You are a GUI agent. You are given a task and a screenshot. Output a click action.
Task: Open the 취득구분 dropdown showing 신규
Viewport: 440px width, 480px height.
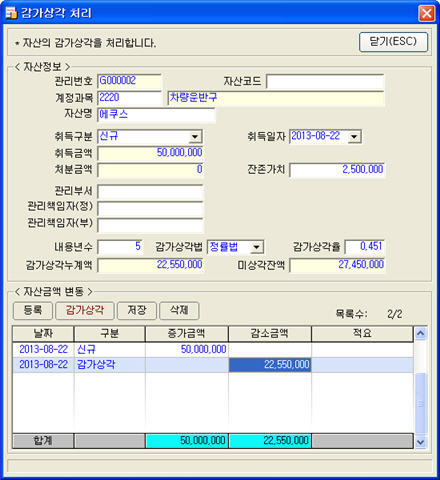(x=195, y=137)
